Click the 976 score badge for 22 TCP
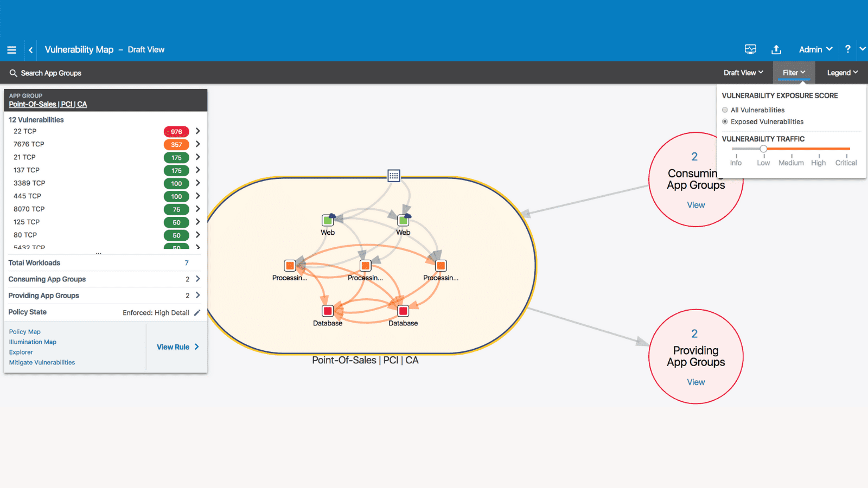This screenshot has width=868, height=488. 176,132
